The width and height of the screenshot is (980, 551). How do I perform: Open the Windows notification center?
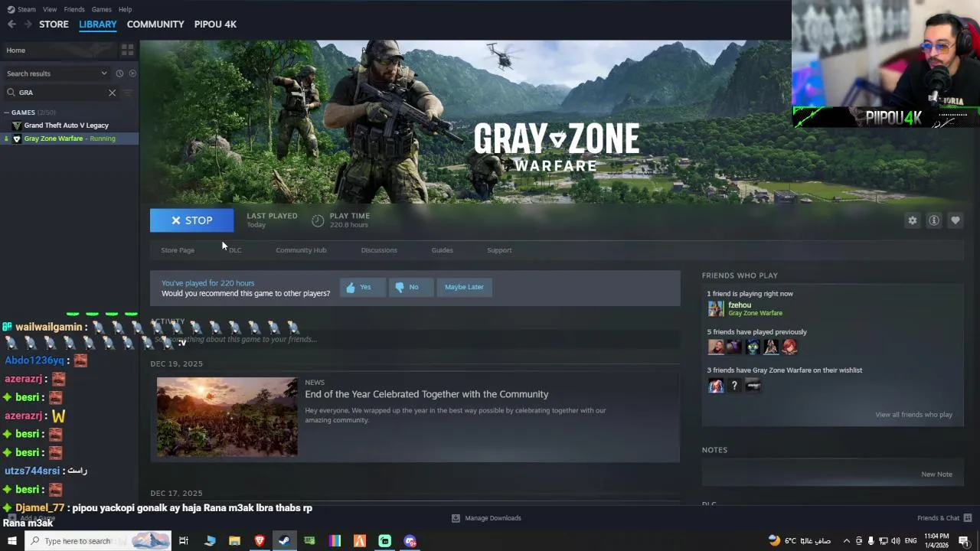point(964,541)
